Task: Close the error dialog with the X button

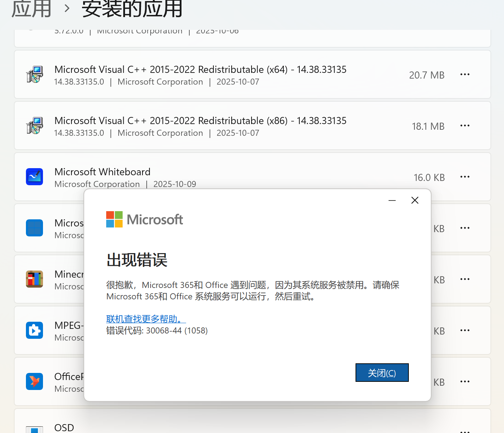Action: click(x=415, y=201)
